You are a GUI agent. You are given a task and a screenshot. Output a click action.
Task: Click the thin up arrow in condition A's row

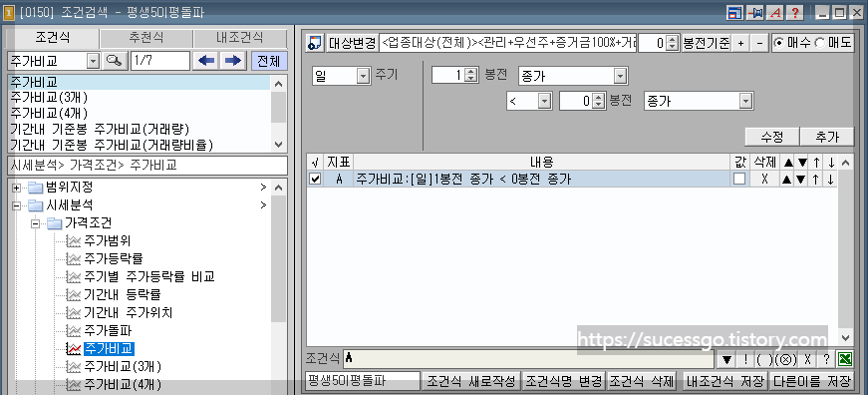pos(816,179)
